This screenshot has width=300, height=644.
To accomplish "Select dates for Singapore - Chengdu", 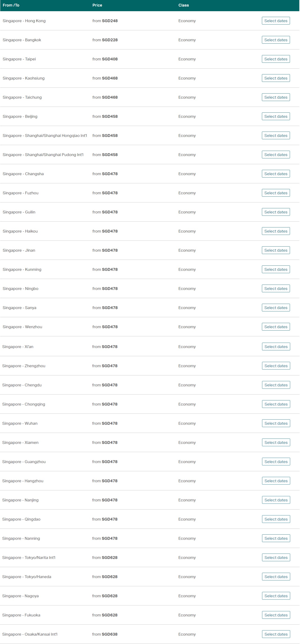I will click(x=276, y=385).
